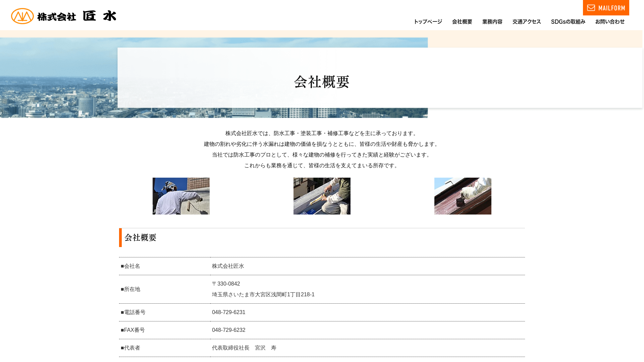The width and height of the screenshot is (644, 362).
Task: Select the ■電話番号 row label
Action: point(133,312)
